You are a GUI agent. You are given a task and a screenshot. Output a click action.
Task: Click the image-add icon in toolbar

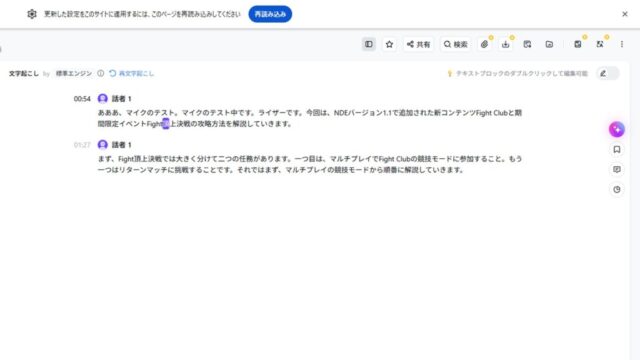pos(527,44)
